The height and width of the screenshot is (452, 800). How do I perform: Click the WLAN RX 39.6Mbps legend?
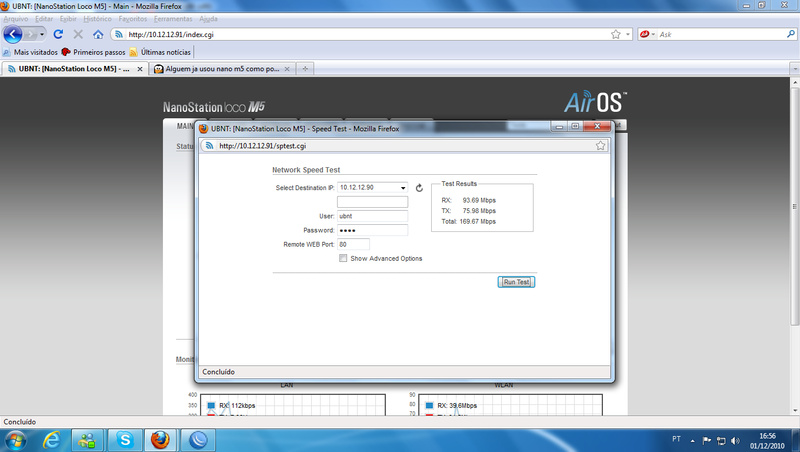click(452, 406)
